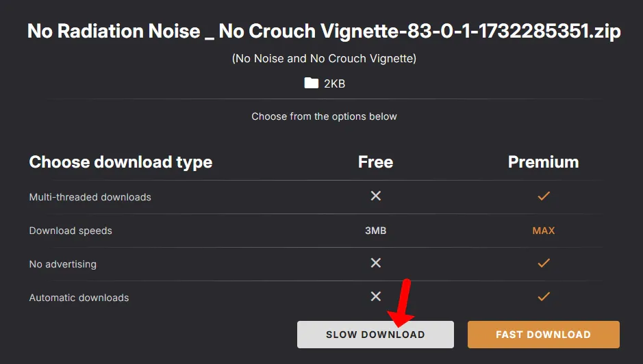
Task: Click the Download speeds row label
Action: point(71,231)
